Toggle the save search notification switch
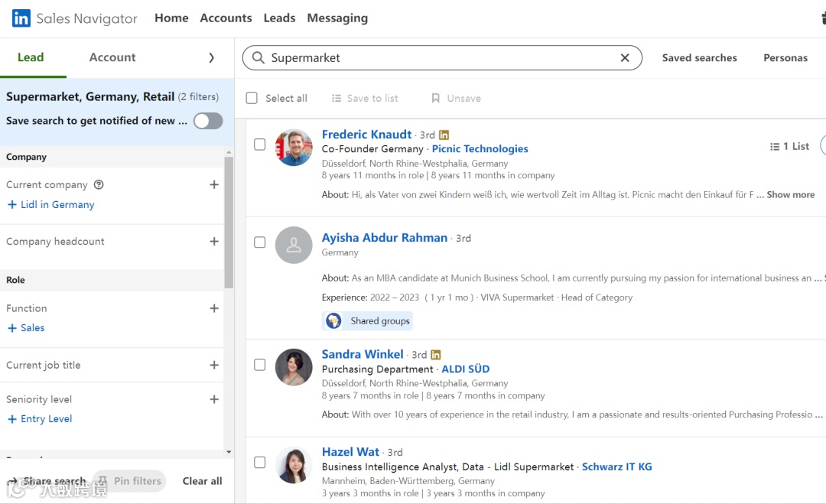This screenshot has height=504, width=826. coord(208,121)
